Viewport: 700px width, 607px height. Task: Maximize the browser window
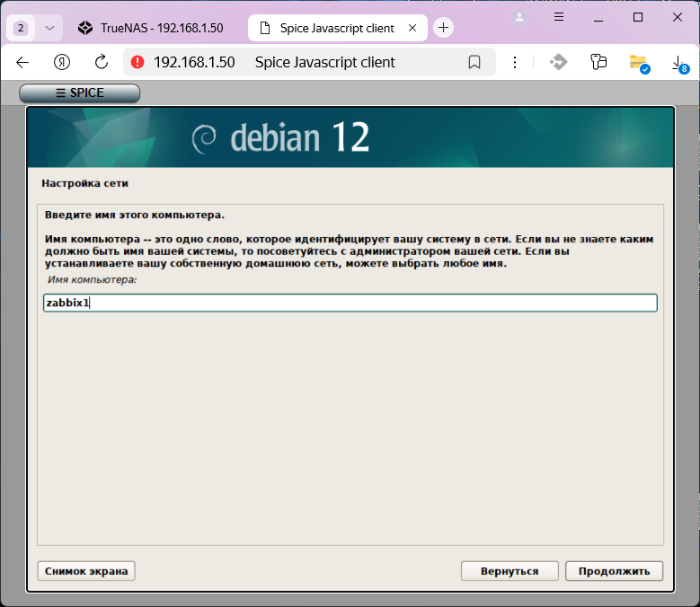pyautogui.click(x=638, y=17)
